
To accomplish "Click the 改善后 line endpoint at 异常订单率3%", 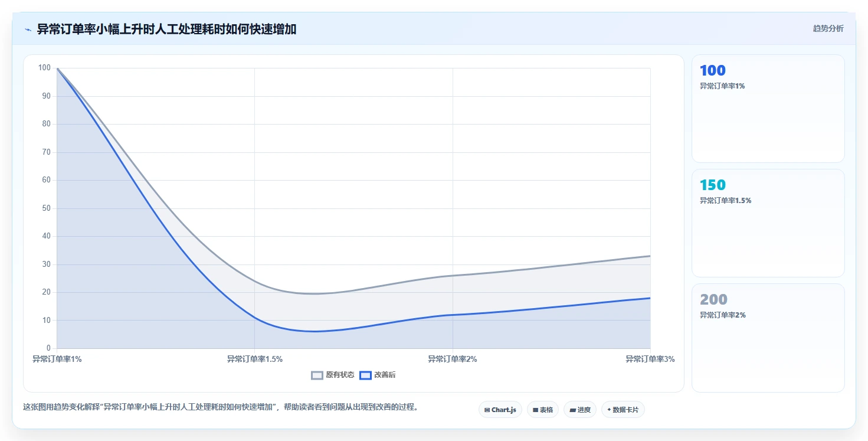I will [x=650, y=298].
